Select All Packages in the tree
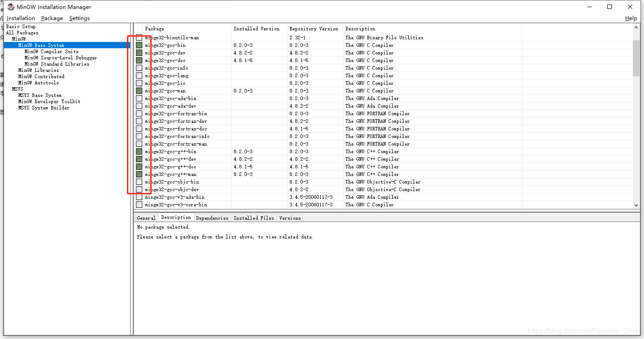The image size is (644, 339). point(22,33)
